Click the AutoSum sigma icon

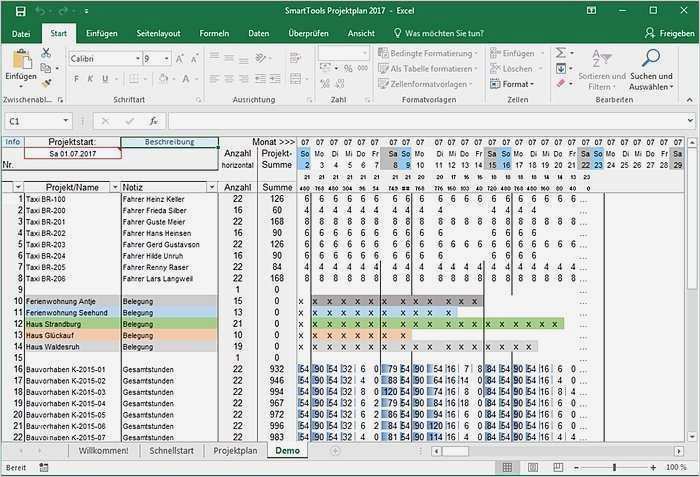[561, 53]
